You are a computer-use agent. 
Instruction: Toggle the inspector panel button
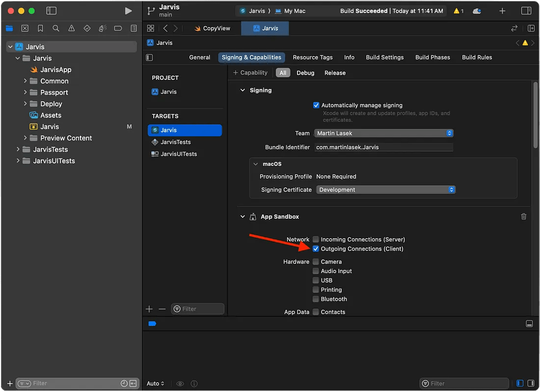(x=526, y=11)
